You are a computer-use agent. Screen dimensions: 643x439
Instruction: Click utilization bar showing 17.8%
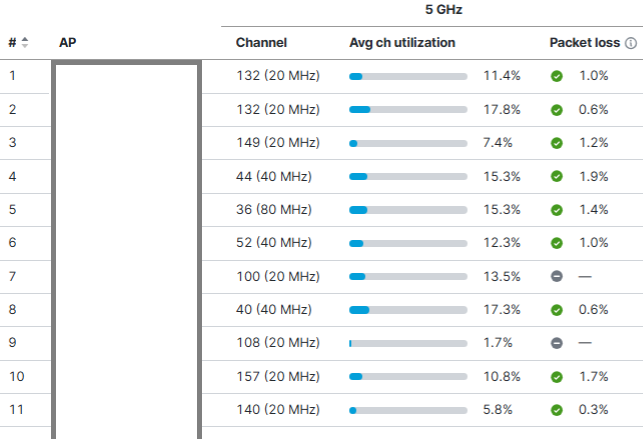(408, 110)
